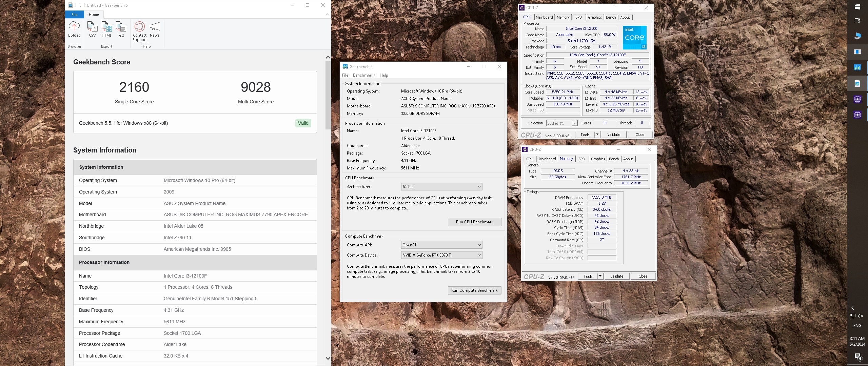Switch to the Geekbench results document taskbar icon
This screenshot has width=868, height=366.
tap(857, 83)
